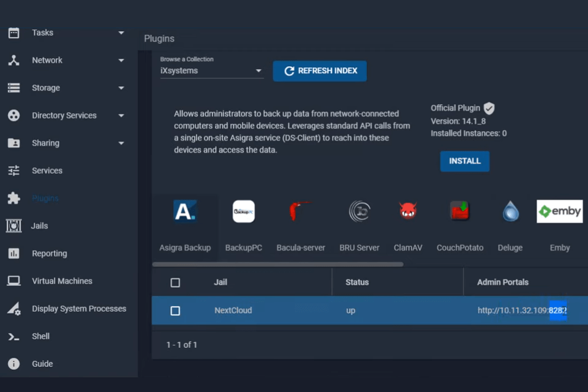Expand the Storage section in sidebar
Viewport: 588px width, 392px height.
[121, 88]
